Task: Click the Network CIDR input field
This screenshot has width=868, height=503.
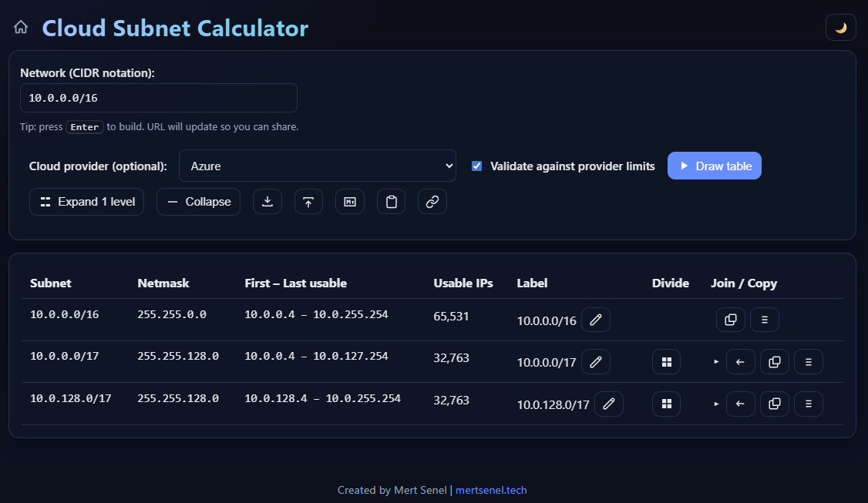Action: click(158, 98)
